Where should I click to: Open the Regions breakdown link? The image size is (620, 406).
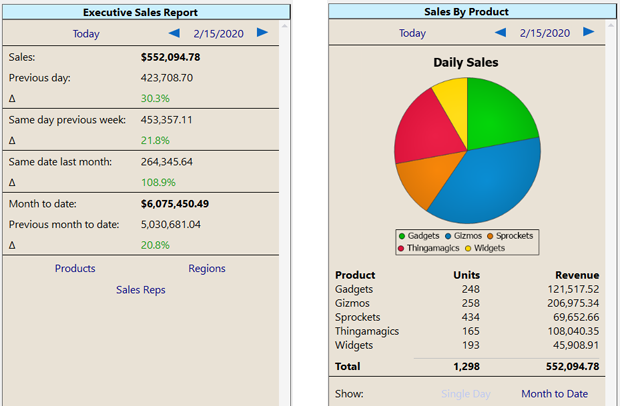(x=207, y=268)
